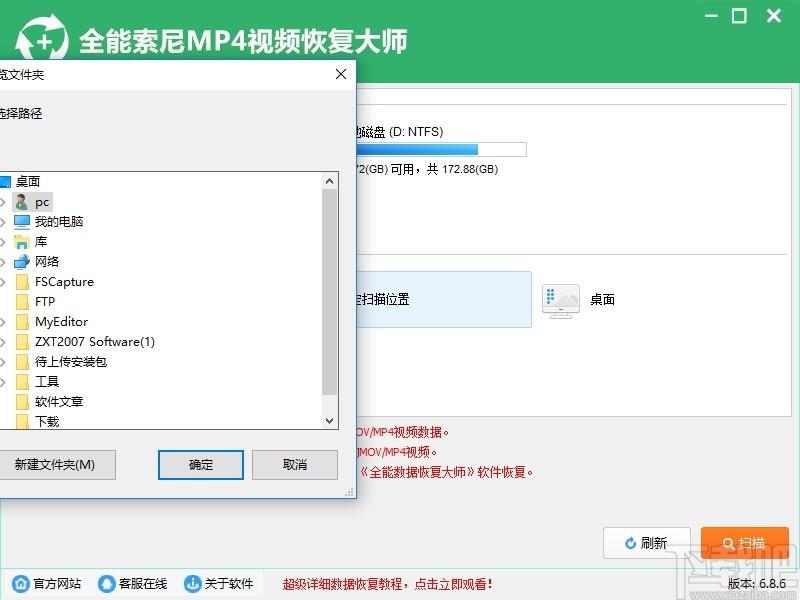Click the app logo with plus sign
This screenshot has width=800, height=600.
pos(42,38)
